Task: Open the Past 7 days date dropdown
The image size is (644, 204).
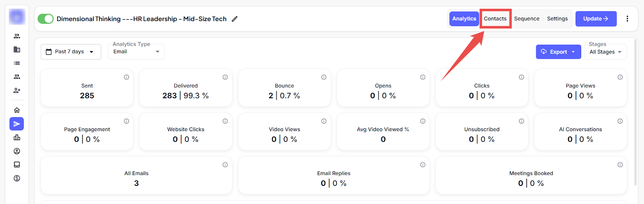Action: pyautogui.click(x=70, y=52)
